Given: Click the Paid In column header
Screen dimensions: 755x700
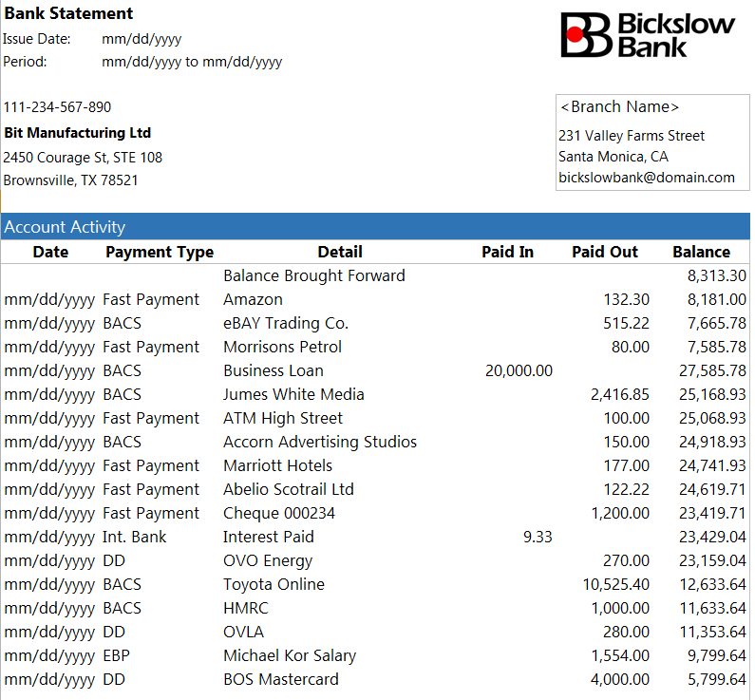Looking at the screenshot, I should [x=507, y=252].
